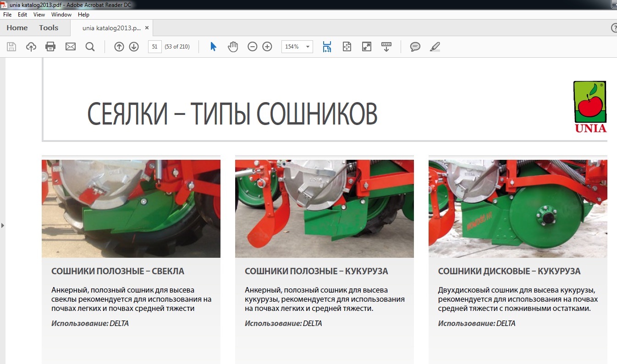Go to previous page arrow
Viewport: 617px width, 364px height.
pos(119,47)
